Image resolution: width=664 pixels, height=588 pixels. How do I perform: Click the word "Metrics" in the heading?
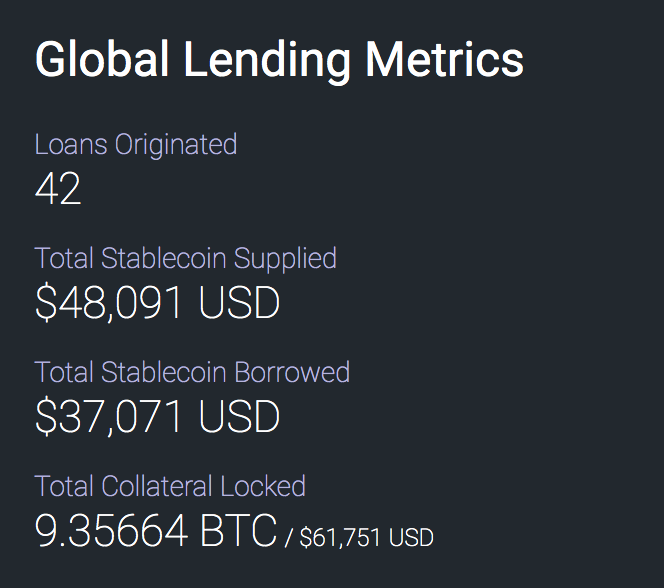444,60
